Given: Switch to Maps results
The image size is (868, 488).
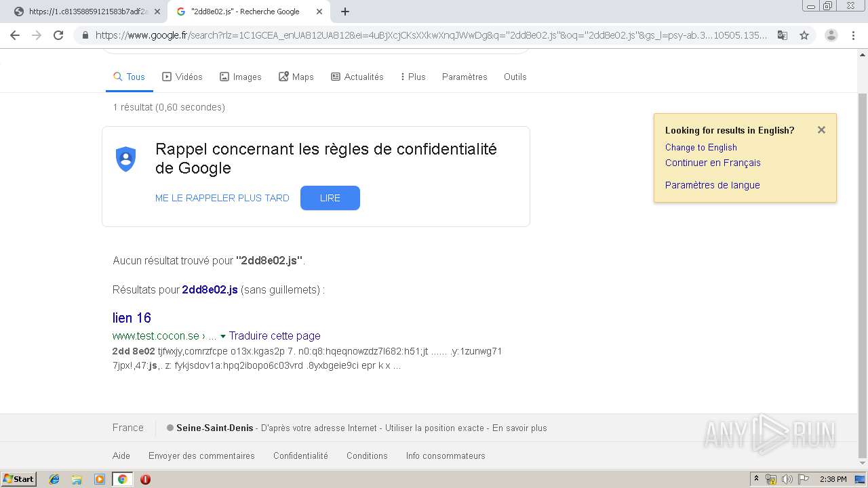Looking at the screenshot, I should tap(296, 77).
